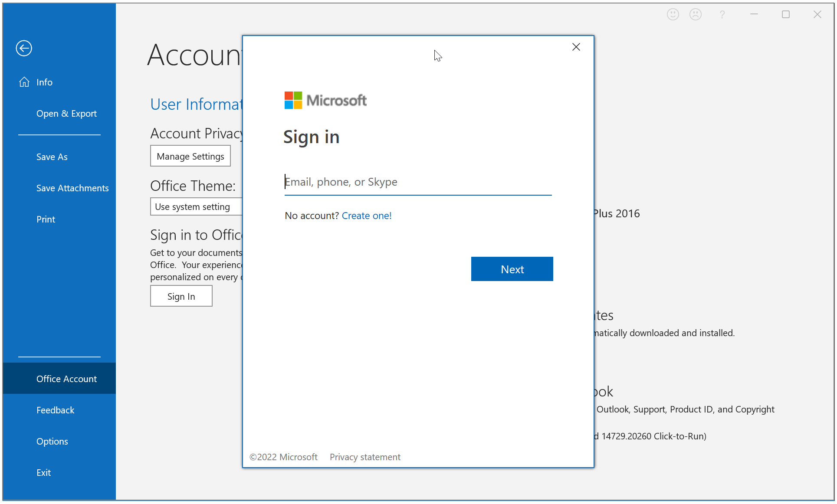Open the Print page
Screen dimensions: 837x504
click(46, 219)
